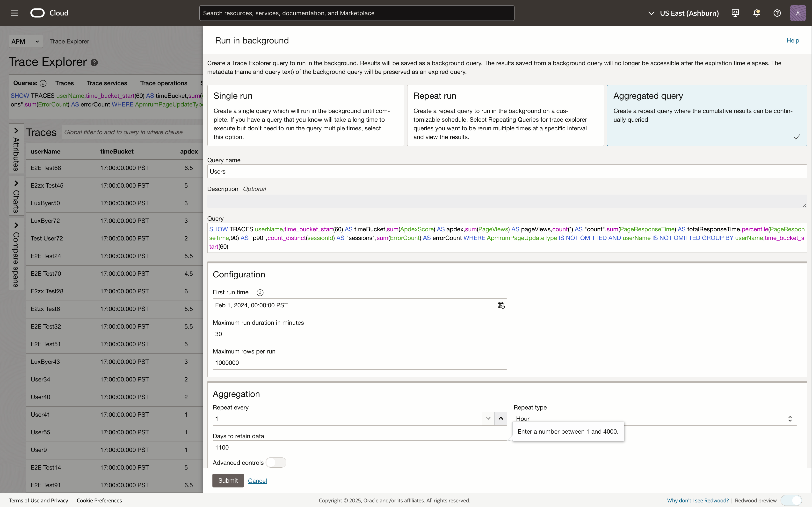The width and height of the screenshot is (812, 507).
Task: Select the Trace operations query tab
Action: tap(163, 83)
